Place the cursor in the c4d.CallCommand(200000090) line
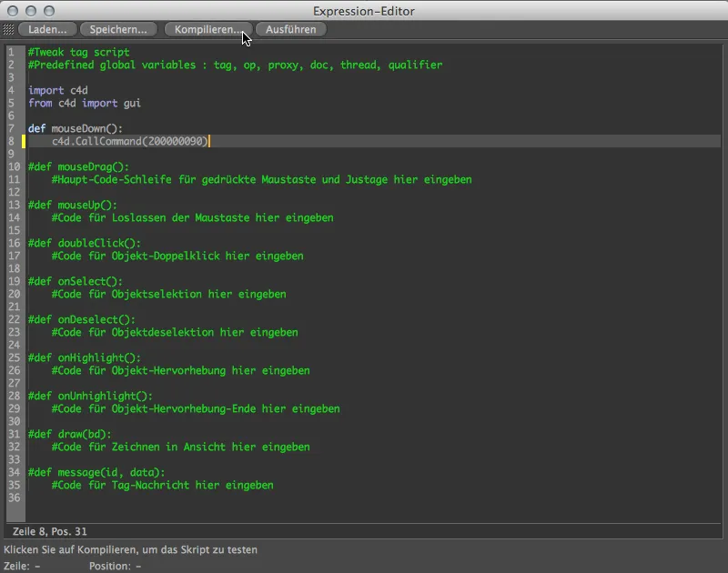Image resolution: width=728 pixels, height=573 pixels. (x=129, y=141)
